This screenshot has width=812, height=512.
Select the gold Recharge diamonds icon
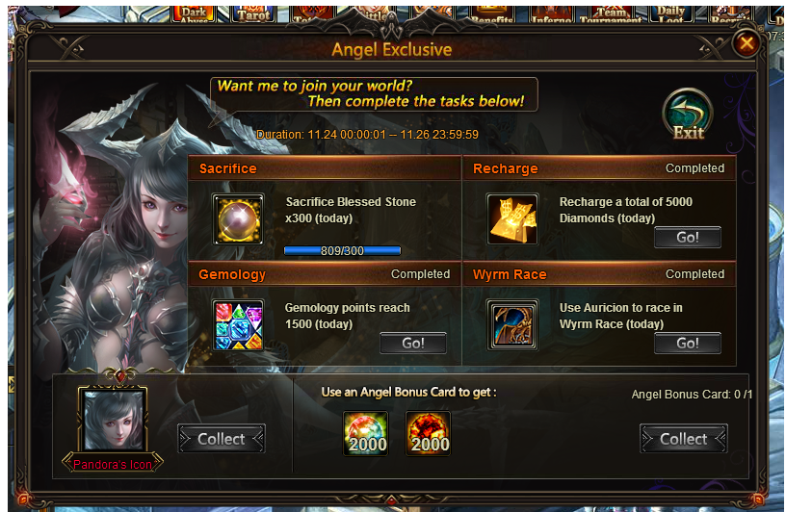[512, 219]
